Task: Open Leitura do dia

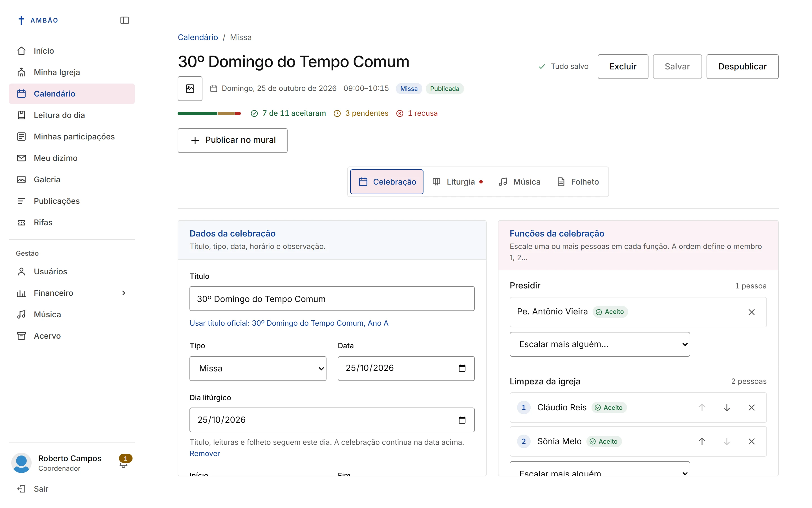Action: tap(72, 115)
